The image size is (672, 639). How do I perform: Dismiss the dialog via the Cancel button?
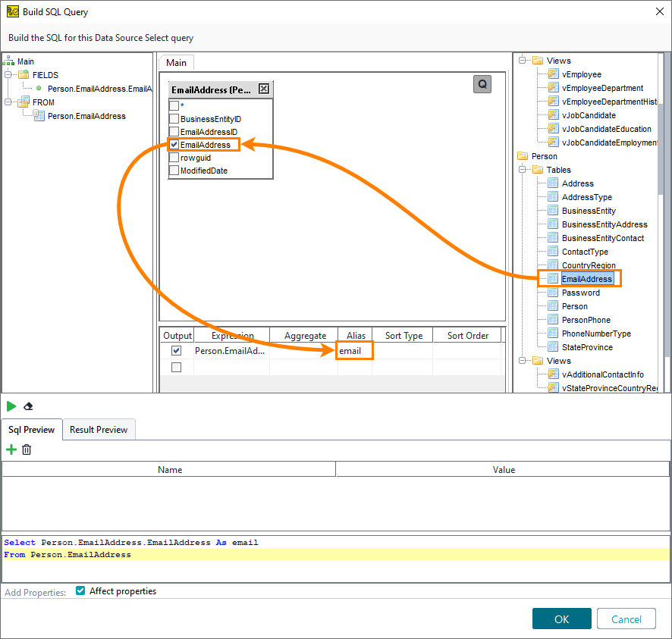coord(626,619)
